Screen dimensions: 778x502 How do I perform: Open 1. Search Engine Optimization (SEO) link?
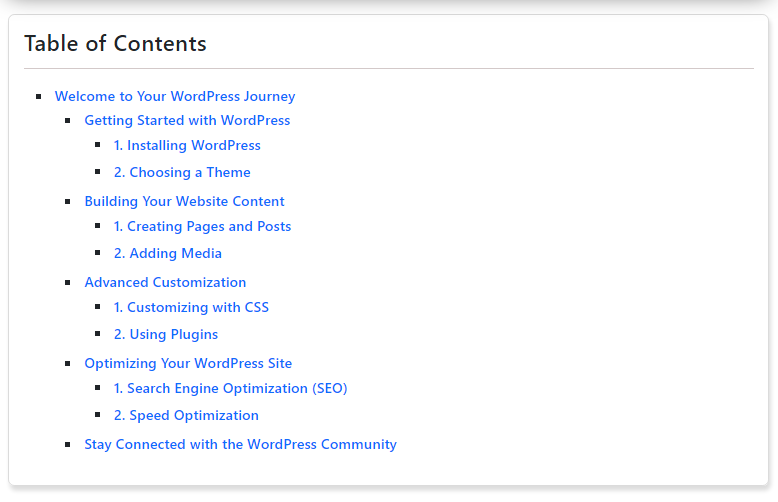coord(230,388)
